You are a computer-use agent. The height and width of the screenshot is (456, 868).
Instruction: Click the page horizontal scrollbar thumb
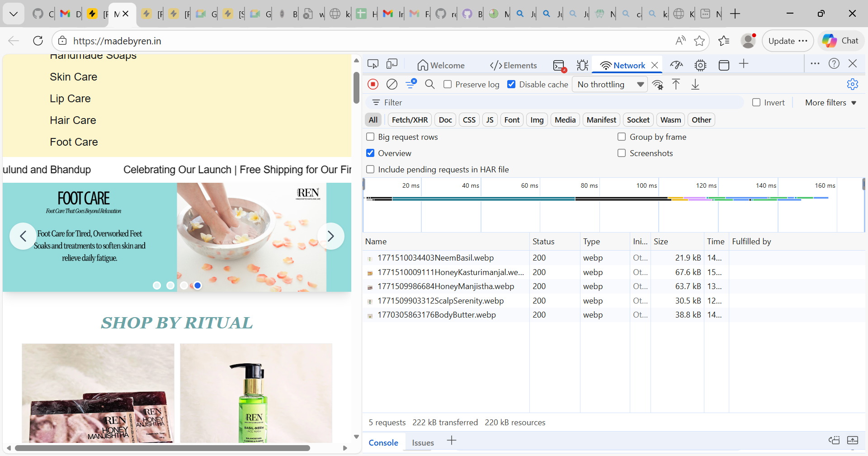point(162,448)
